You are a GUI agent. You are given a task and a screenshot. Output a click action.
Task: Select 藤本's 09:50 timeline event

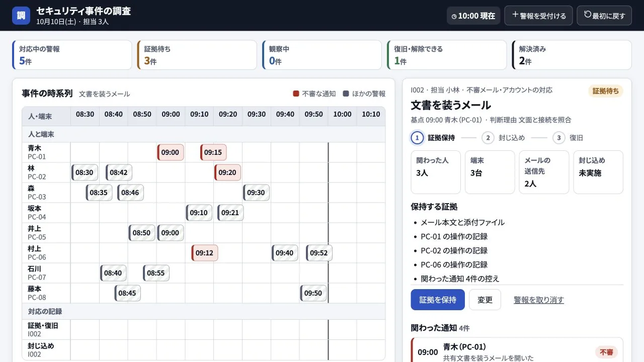313,293
